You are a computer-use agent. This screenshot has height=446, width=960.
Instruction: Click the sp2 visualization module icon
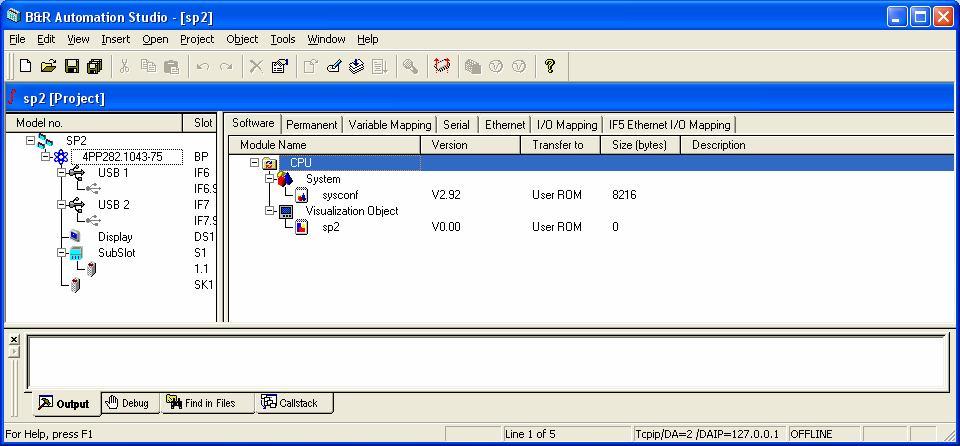pyautogui.click(x=302, y=227)
